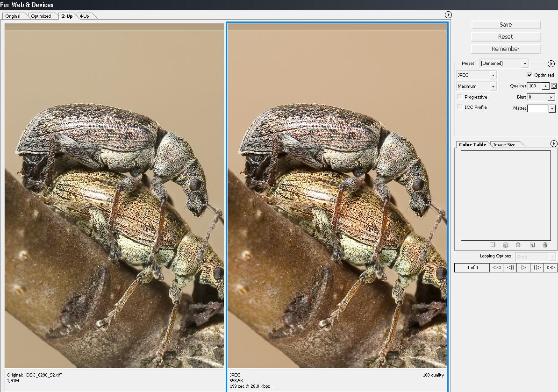
Task: Click the lock color icon under the color table
Action: [518, 245]
